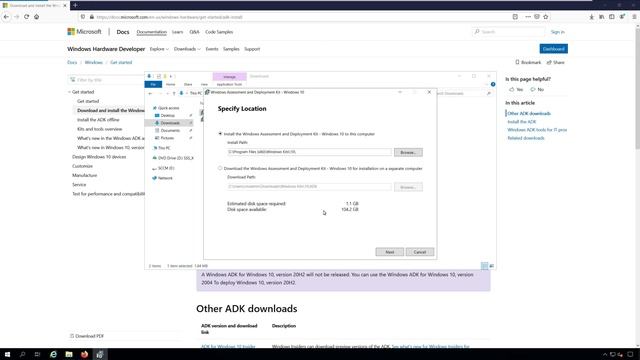Click Windows breadcrumb link
The height and width of the screenshot is (360, 640).
93,62
